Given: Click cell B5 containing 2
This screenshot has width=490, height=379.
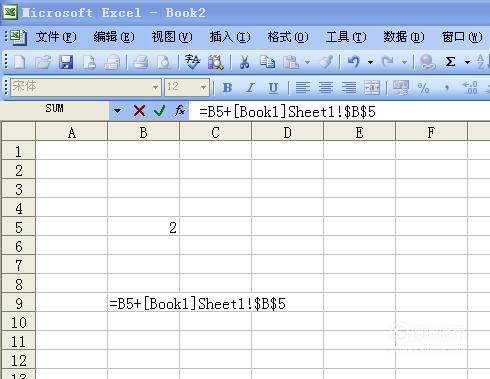Looking at the screenshot, I should click(143, 227).
